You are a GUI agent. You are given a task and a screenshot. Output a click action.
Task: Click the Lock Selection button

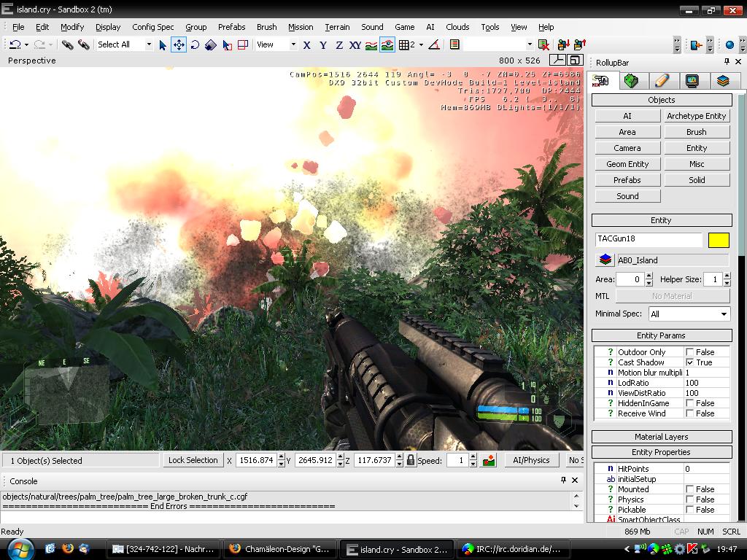pyautogui.click(x=193, y=460)
